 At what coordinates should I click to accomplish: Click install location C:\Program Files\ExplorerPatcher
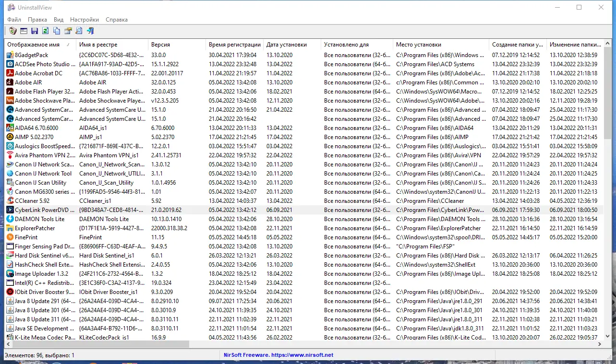pos(438,228)
